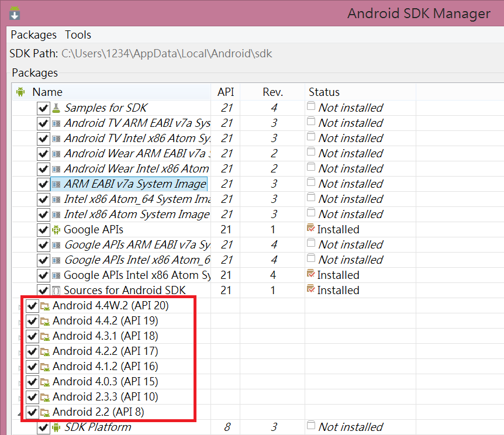Viewport: 504px width, 435px height.
Task: Click the SDK Path value text
Action: pos(167,53)
